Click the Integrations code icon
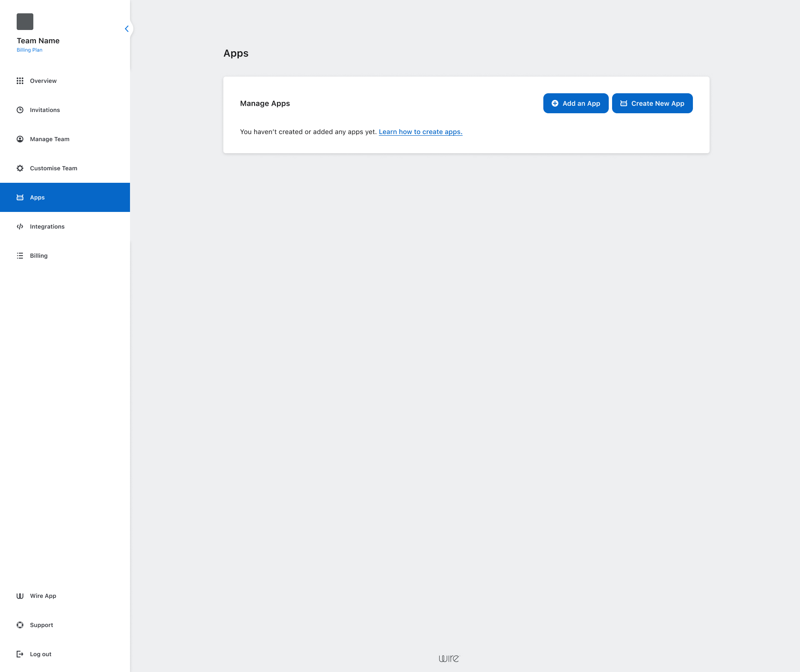The height and width of the screenshot is (672, 800). tap(20, 226)
